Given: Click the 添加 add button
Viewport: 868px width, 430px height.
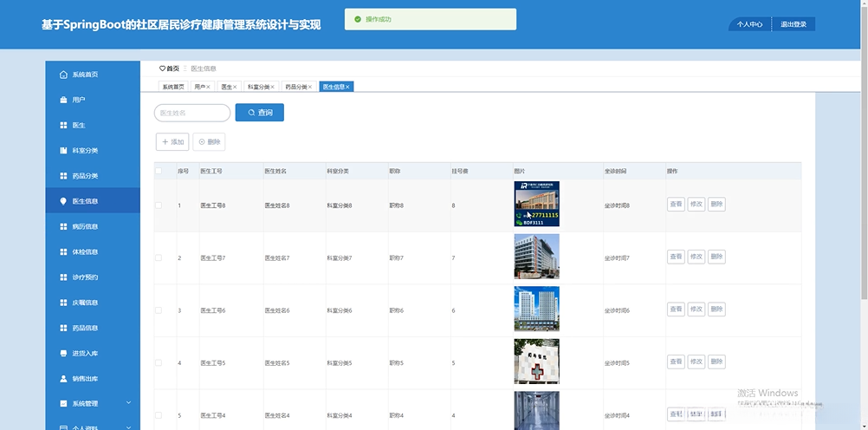Looking at the screenshot, I should pyautogui.click(x=172, y=141).
